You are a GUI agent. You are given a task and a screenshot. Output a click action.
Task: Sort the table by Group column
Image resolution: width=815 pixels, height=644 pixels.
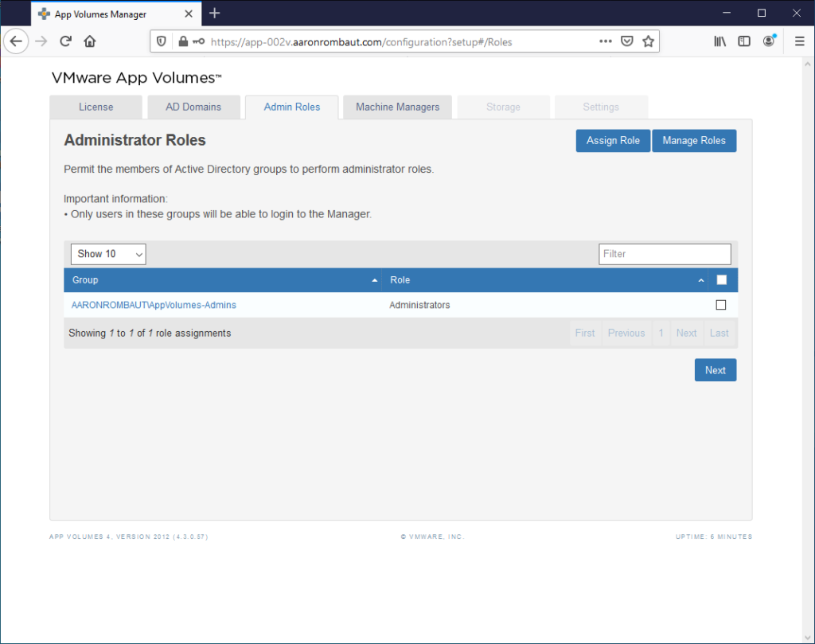222,280
